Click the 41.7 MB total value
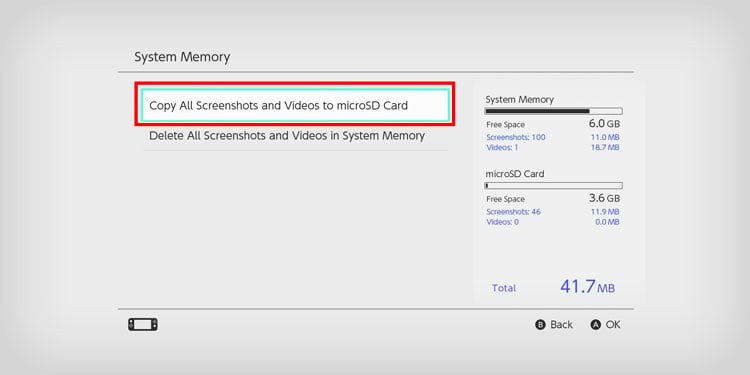Screen dimensions: 750x375 587,287
